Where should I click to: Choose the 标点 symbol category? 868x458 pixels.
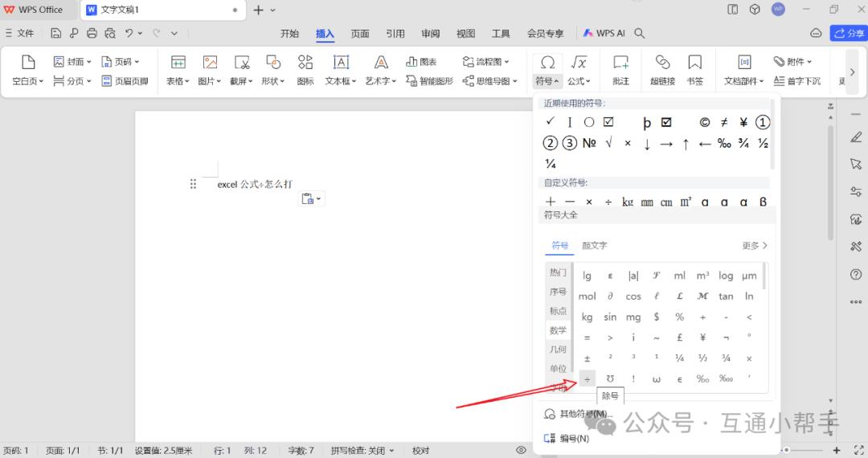coord(558,311)
